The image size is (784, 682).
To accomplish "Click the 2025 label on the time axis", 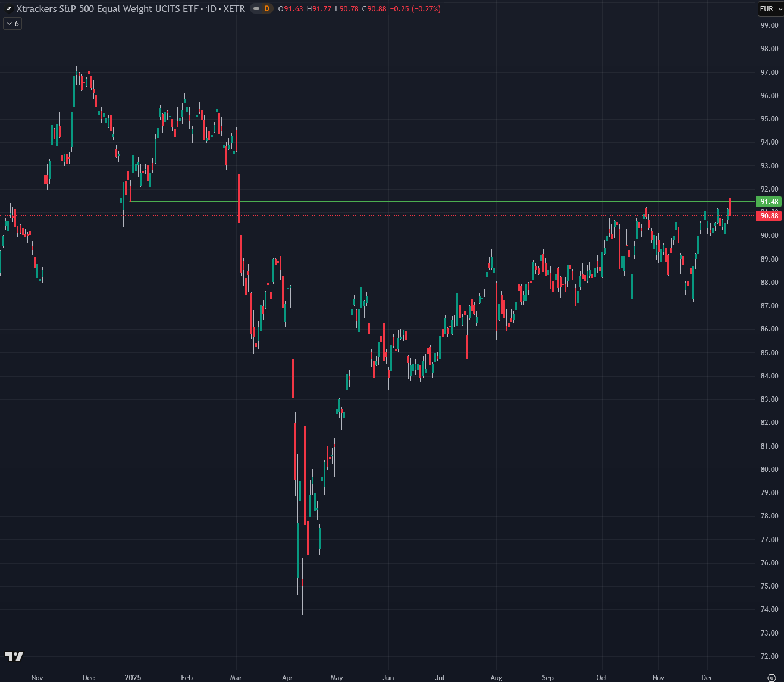I will [x=133, y=677].
